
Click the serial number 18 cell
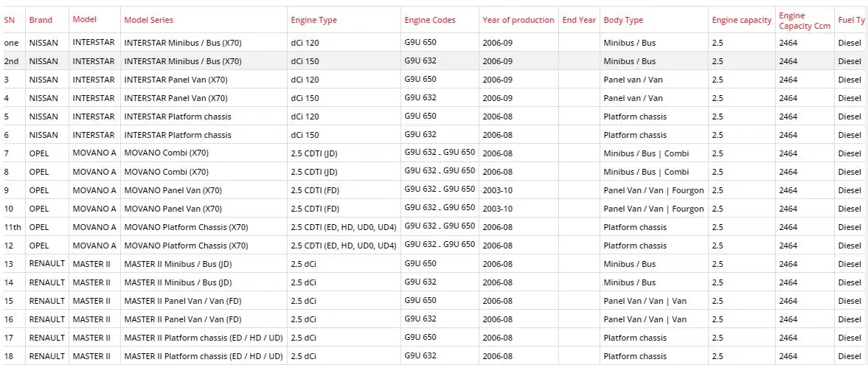click(8, 356)
